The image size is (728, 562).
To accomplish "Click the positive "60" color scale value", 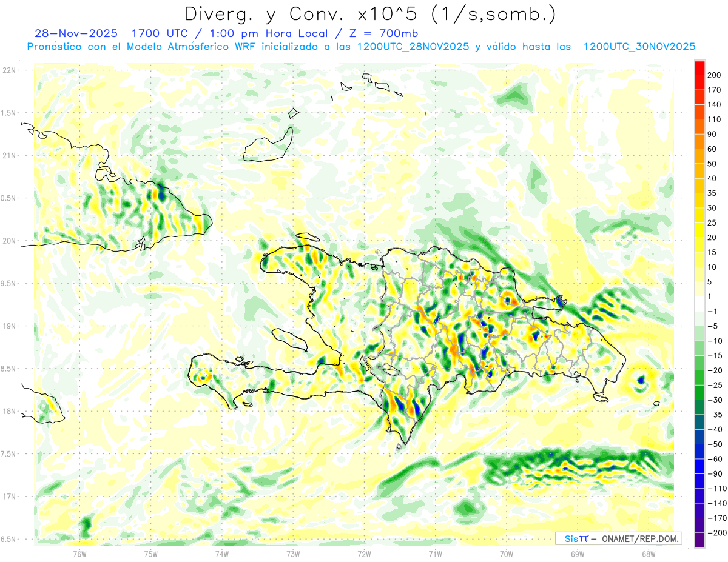I will click(712, 149).
